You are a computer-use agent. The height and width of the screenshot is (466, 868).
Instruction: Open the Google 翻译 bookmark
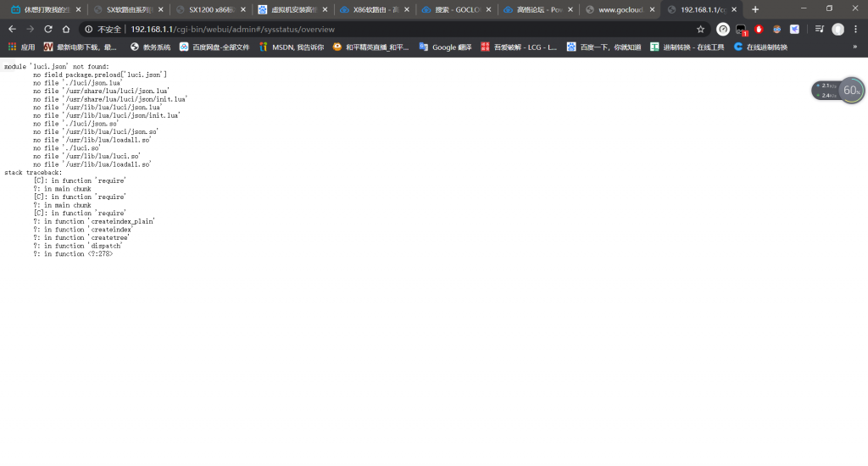(446, 47)
